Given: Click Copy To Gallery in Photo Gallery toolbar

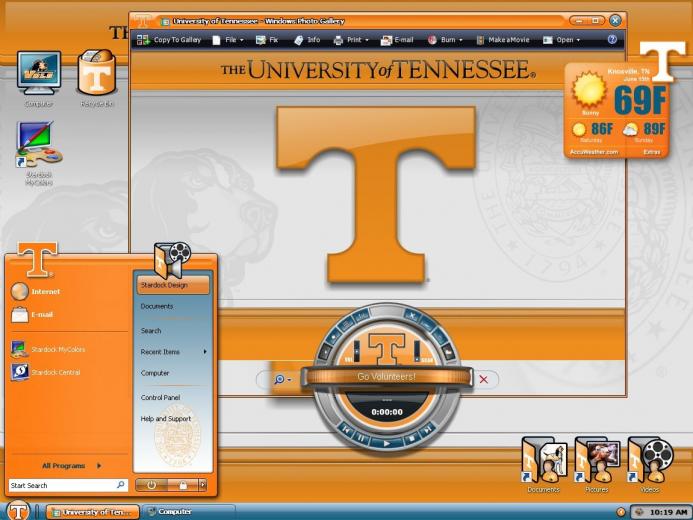Looking at the screenshot, I should pos(169,40).
